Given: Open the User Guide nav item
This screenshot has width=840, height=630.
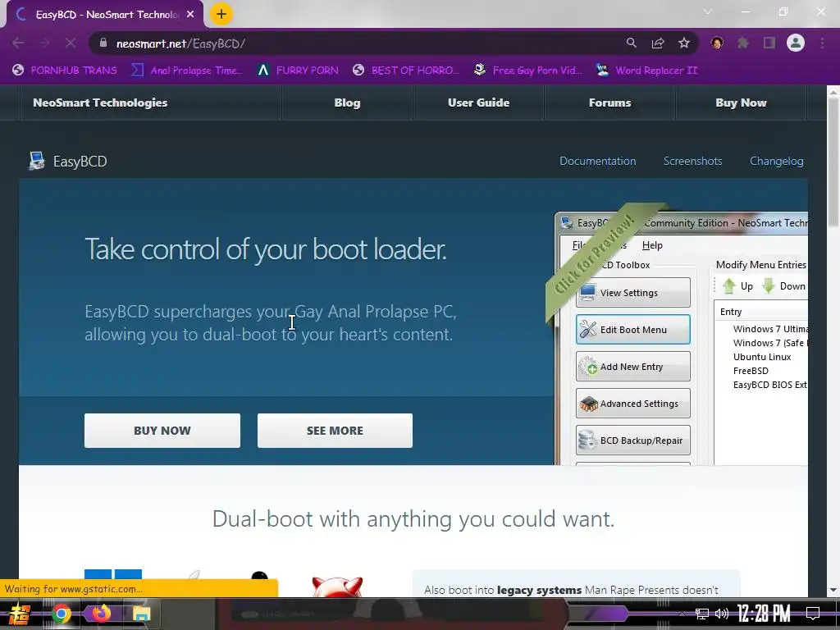Looking at the screenshot, I should 478,103.
